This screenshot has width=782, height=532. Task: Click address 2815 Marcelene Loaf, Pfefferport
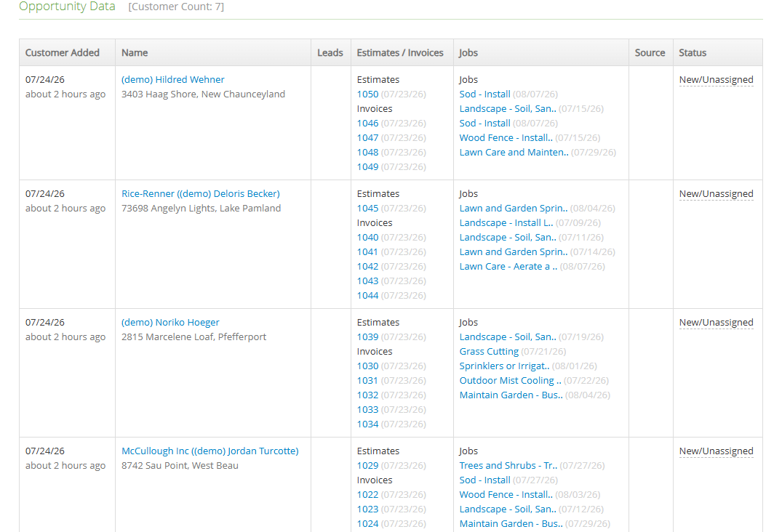(x=193, y=336)
